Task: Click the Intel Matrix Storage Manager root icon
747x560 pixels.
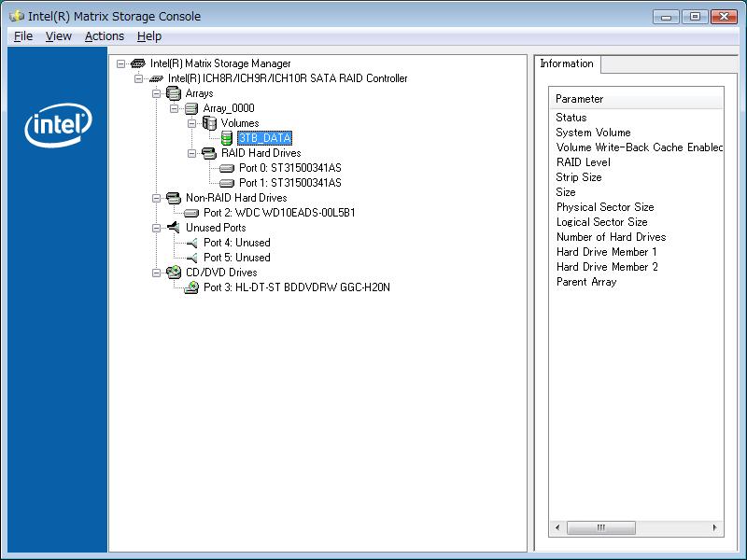Action: click(138, 63)
